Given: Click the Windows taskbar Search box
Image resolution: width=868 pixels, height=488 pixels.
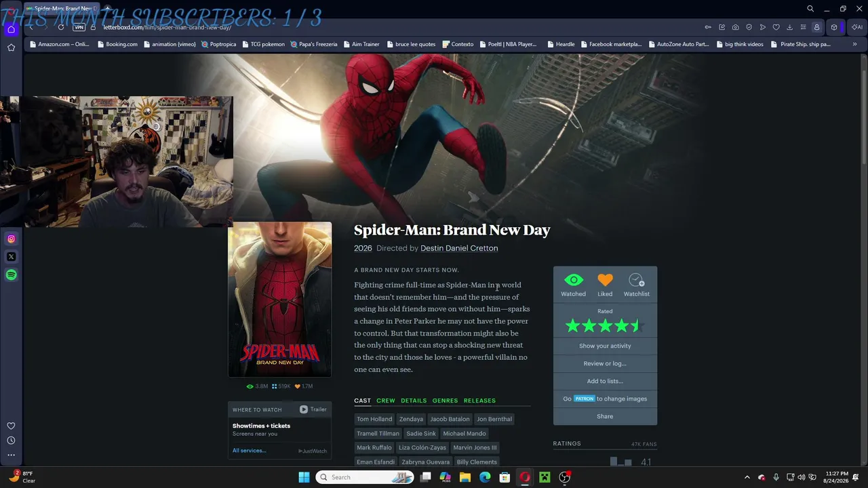Looking at the screenshot, I should pyautogui.click(x=365, y=477).
